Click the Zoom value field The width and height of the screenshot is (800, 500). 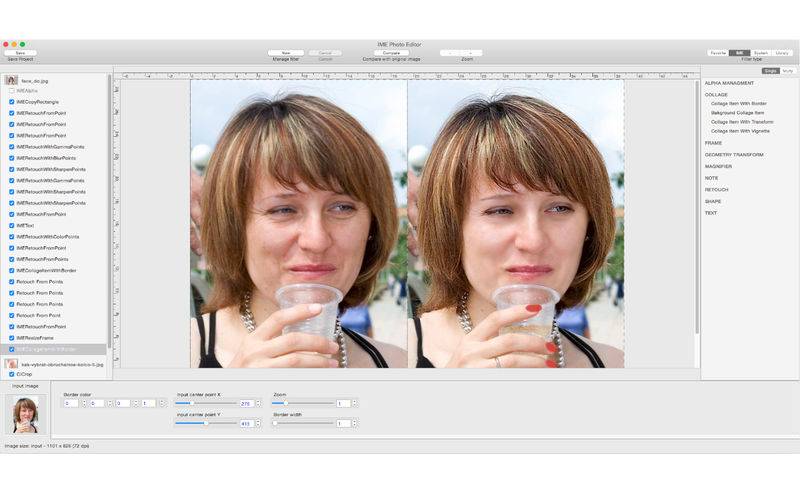[343, 404]
